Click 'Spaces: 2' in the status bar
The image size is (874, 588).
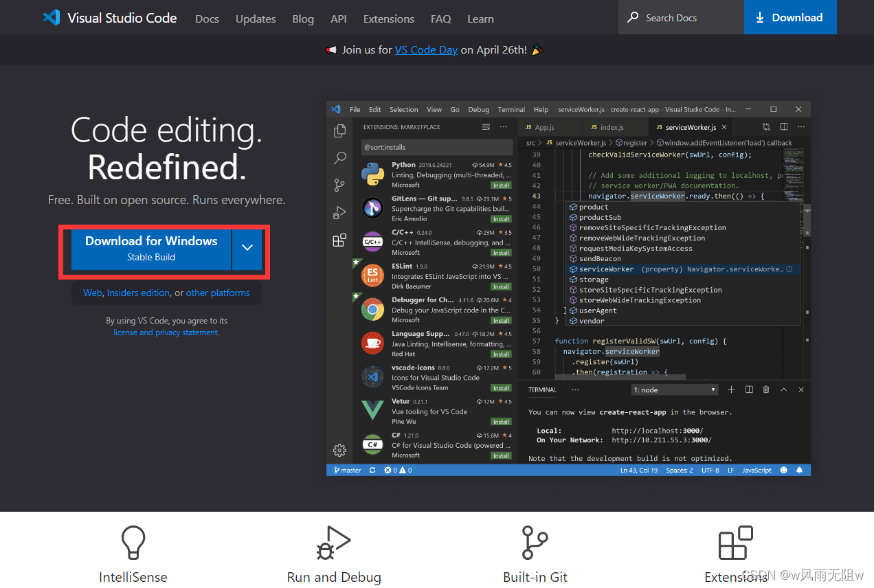(680, 471)
